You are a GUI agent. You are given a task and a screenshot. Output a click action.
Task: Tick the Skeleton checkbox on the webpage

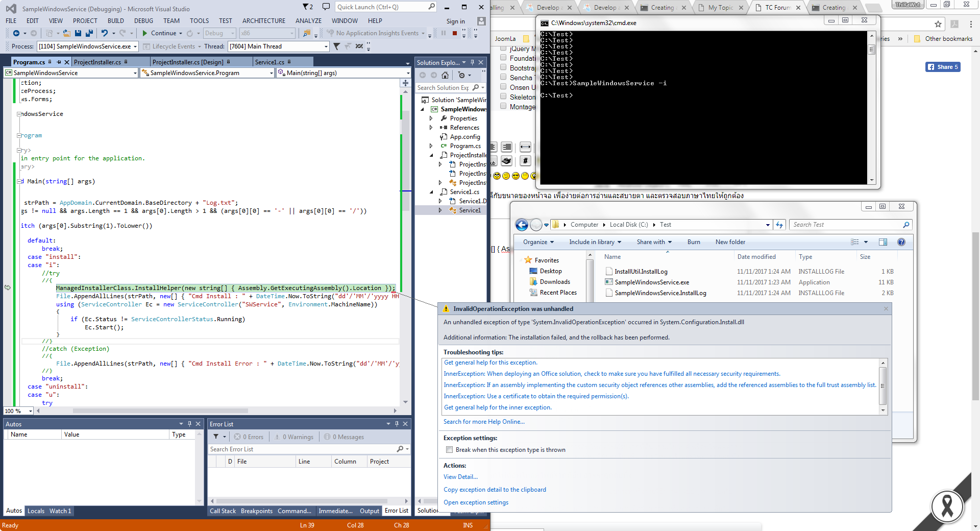coord(503,96)
